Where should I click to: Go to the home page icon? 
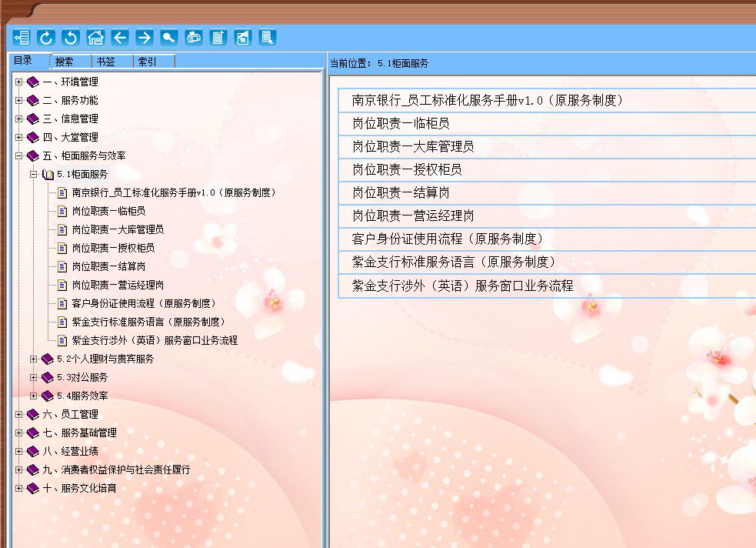click(x=95, y=37)
